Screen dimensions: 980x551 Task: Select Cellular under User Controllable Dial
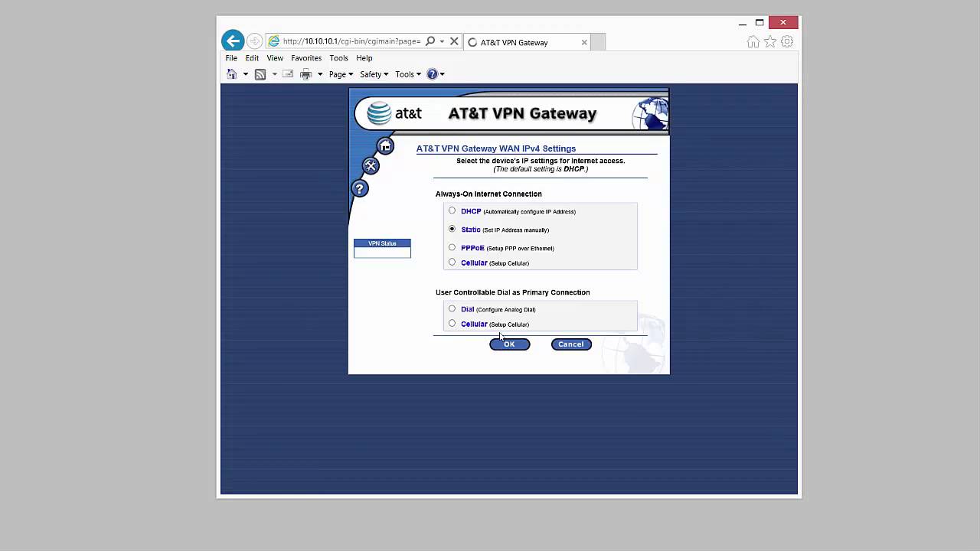point(452,323)
